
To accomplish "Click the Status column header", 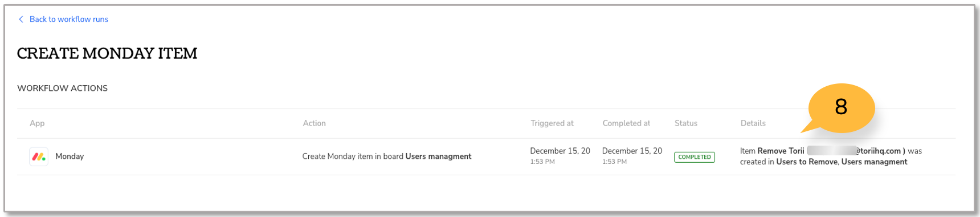I will pos(686,123).
